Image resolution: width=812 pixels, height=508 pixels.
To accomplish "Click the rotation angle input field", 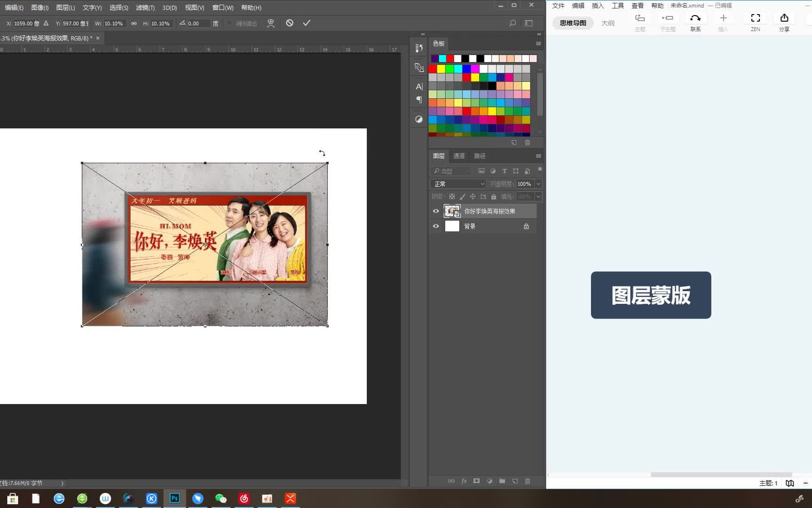I will click(x=199, y=24).
